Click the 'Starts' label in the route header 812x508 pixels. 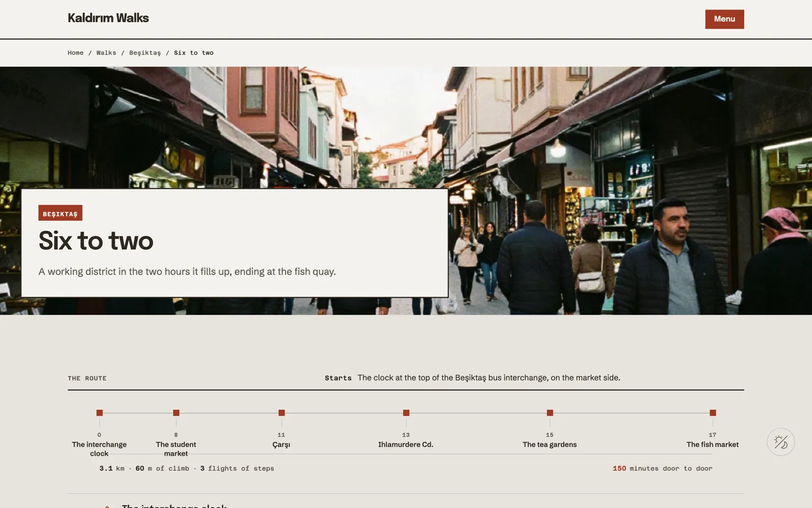[338, 378]
